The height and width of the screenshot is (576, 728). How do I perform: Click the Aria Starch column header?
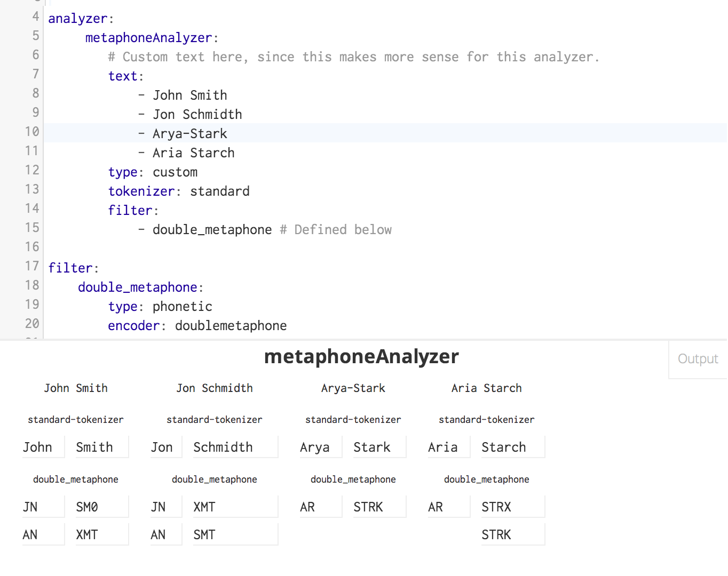point(486,388)
